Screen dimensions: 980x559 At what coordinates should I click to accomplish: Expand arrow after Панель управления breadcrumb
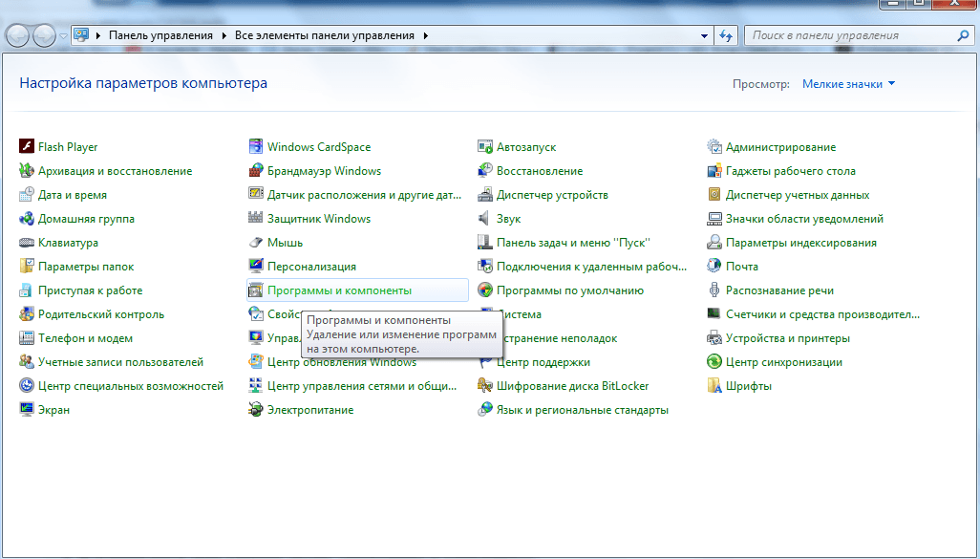click(x=225, y=35)
